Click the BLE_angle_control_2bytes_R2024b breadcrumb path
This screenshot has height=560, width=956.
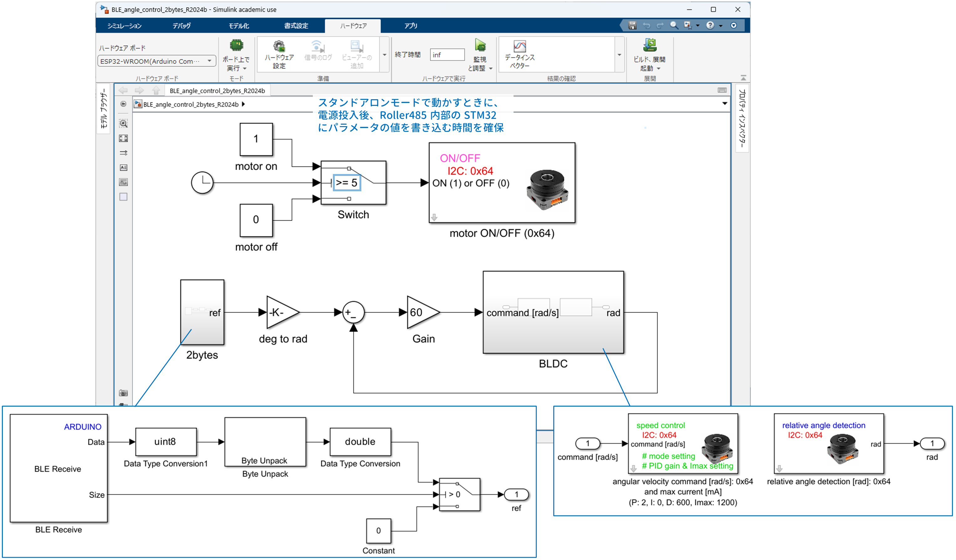[190, 104]
